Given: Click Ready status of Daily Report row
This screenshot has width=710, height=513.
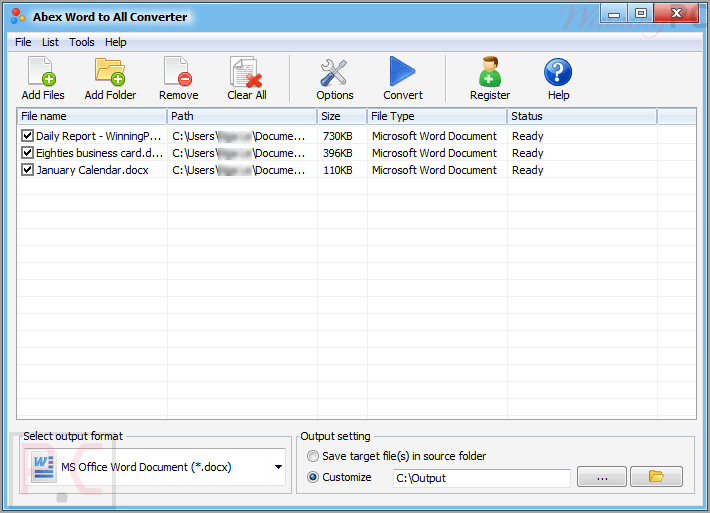Looking at the screenshot, I should tap(528, 136).
